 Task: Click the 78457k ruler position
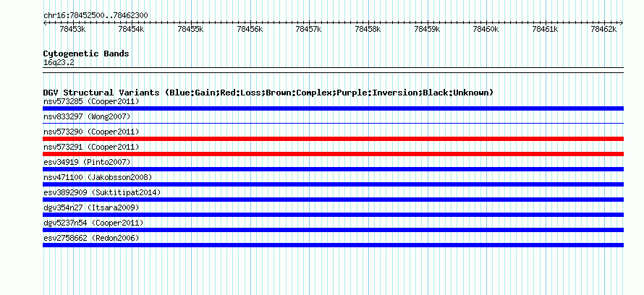[309, 29]
